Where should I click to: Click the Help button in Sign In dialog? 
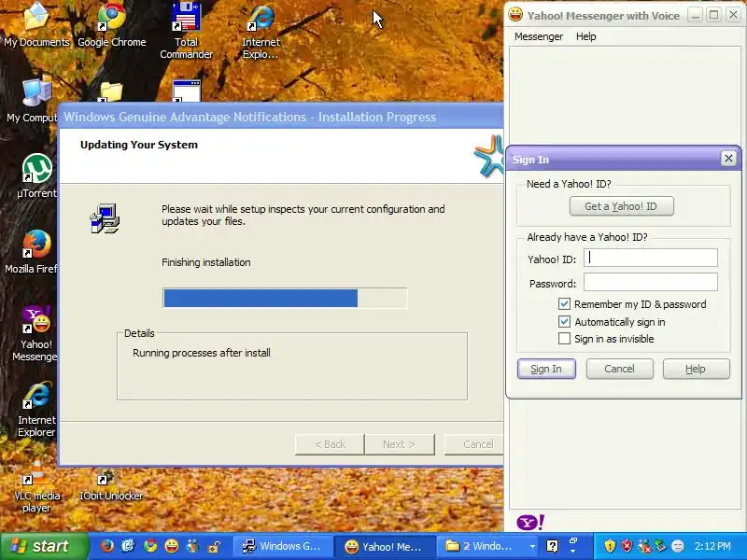[696, 369]
